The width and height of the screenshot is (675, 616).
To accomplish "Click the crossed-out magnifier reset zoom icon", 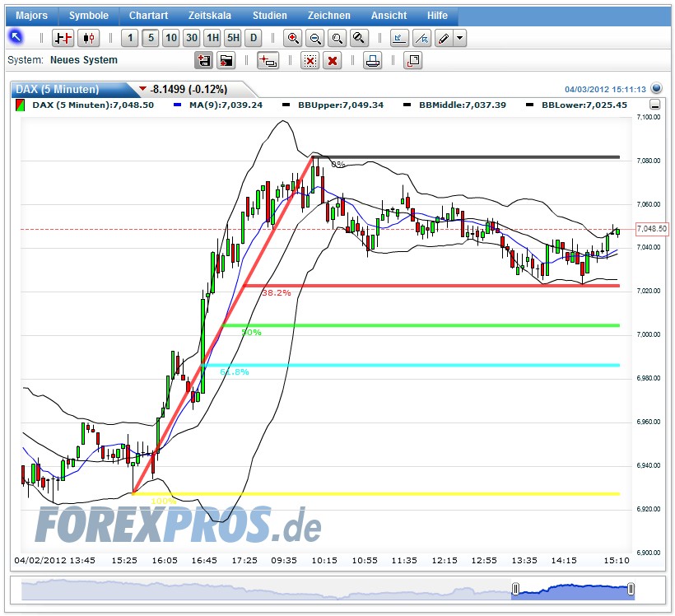I will pos(359,38).
